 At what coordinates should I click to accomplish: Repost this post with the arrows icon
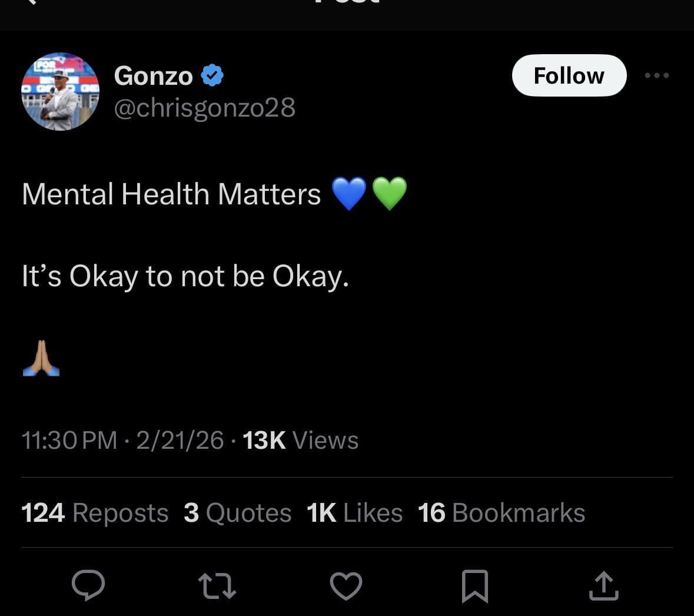pos(217,586)
